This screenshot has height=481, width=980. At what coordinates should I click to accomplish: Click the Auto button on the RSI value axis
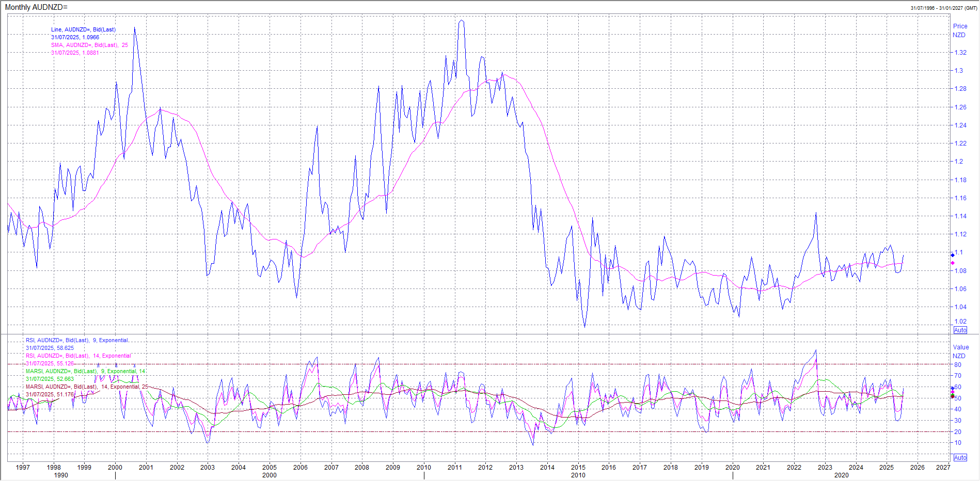(x=960, y=458)
